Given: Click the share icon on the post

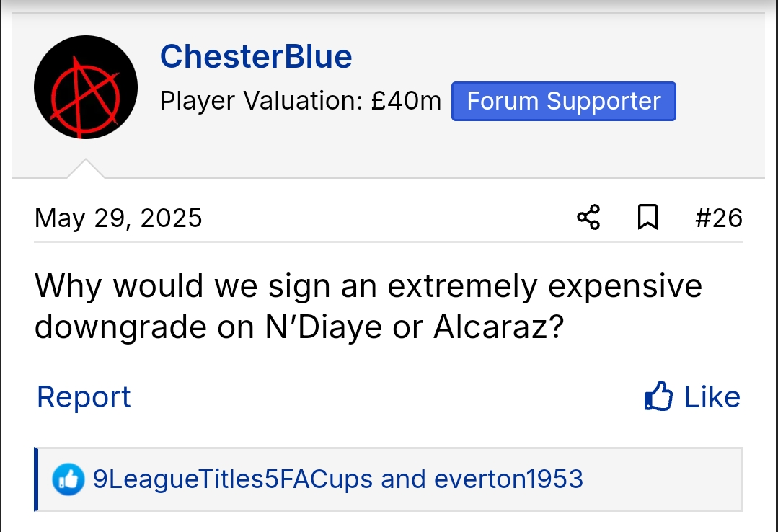Looking at the screenshot, I should click(x=588, y=217).
